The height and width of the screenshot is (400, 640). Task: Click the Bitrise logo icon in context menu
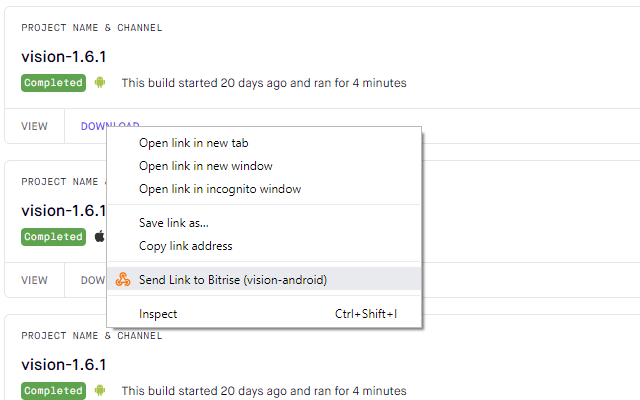(122, 280)
